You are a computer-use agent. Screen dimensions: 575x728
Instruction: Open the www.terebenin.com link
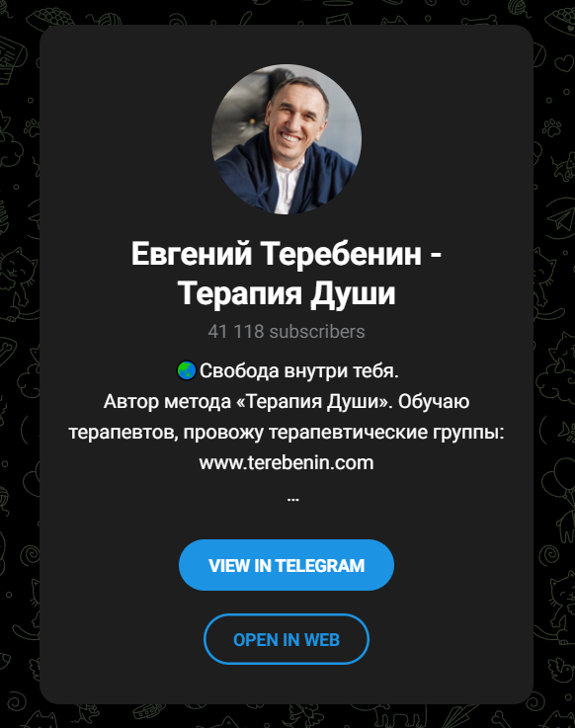(x=287, y=463)
